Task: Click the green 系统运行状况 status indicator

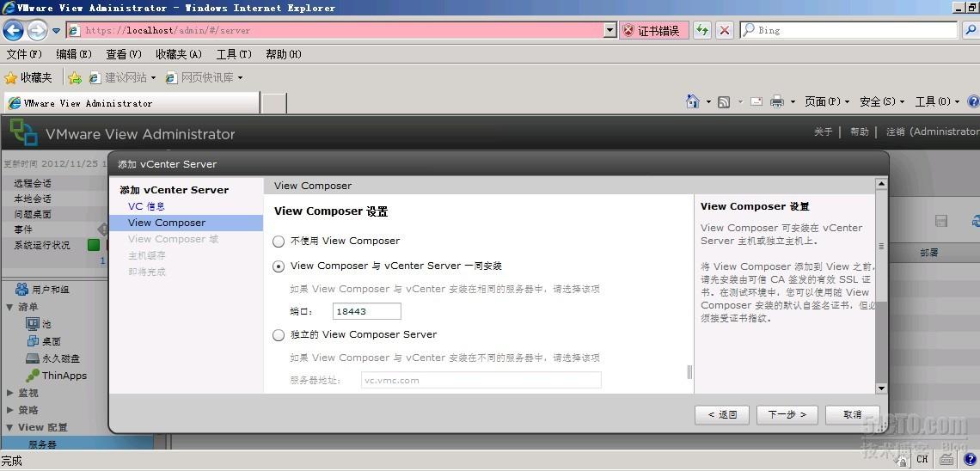Action: pos(94,245)
